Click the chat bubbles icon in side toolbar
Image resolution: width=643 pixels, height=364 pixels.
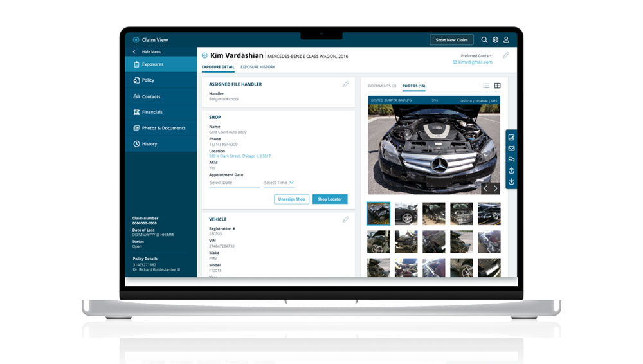(511, 159)
